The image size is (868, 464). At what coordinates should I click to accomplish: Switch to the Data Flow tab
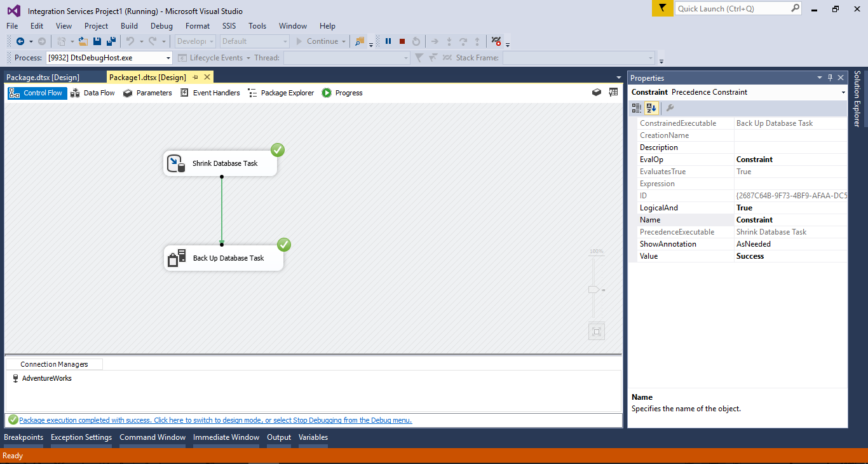(x=93, y=93)
